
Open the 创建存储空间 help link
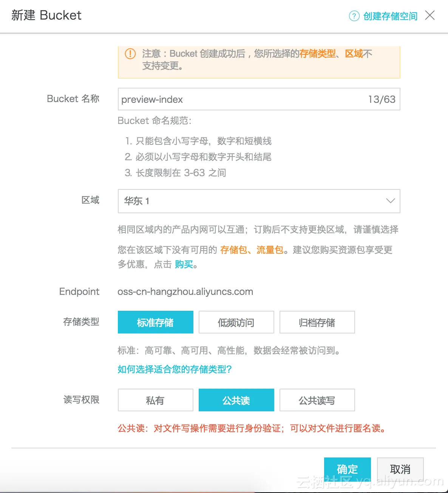coord(390,16)
